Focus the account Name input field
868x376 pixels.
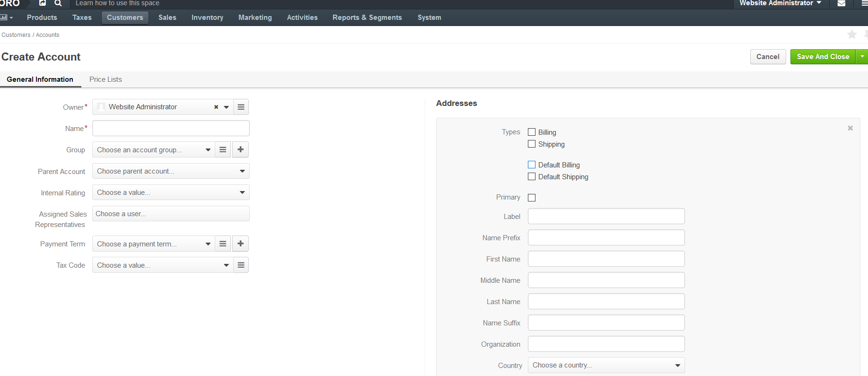[x=171, y=128]
